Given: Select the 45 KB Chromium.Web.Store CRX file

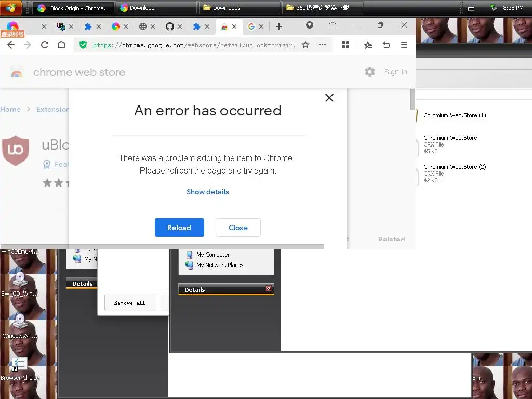Looking at the screenshot, I should click(447, 144).
